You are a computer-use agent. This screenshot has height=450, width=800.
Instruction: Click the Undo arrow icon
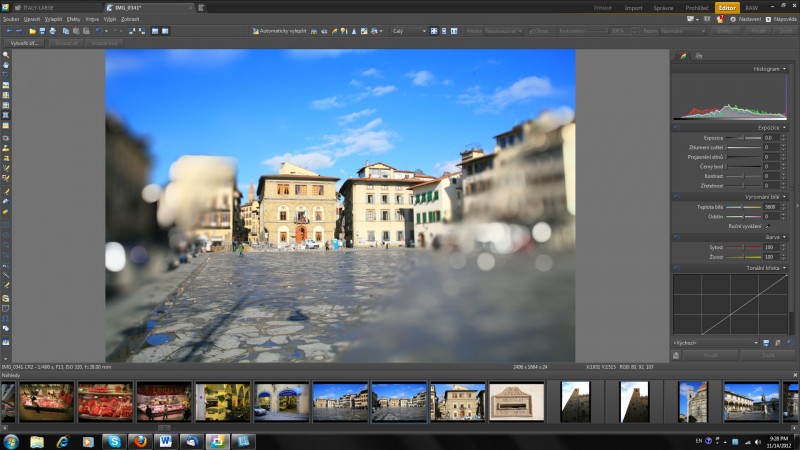[99, 31]
